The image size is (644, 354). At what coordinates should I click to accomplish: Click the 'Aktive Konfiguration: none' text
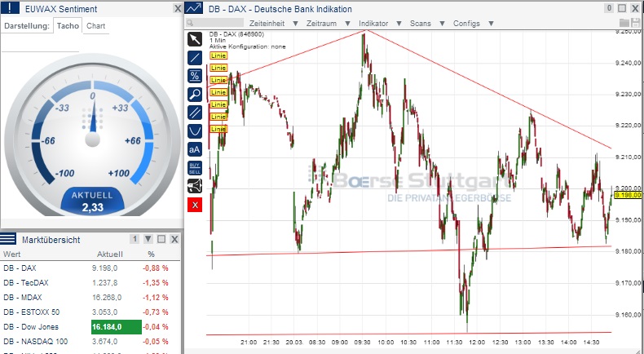(x=247, y=46)
